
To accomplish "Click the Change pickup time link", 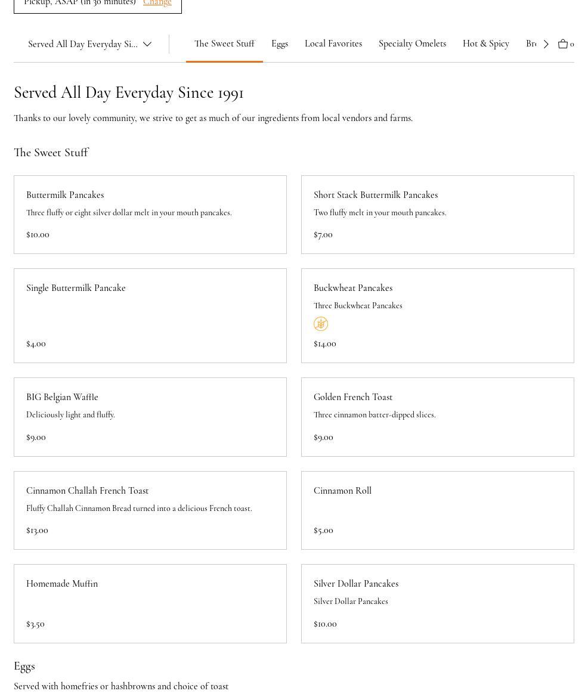I will coord(157,3).
